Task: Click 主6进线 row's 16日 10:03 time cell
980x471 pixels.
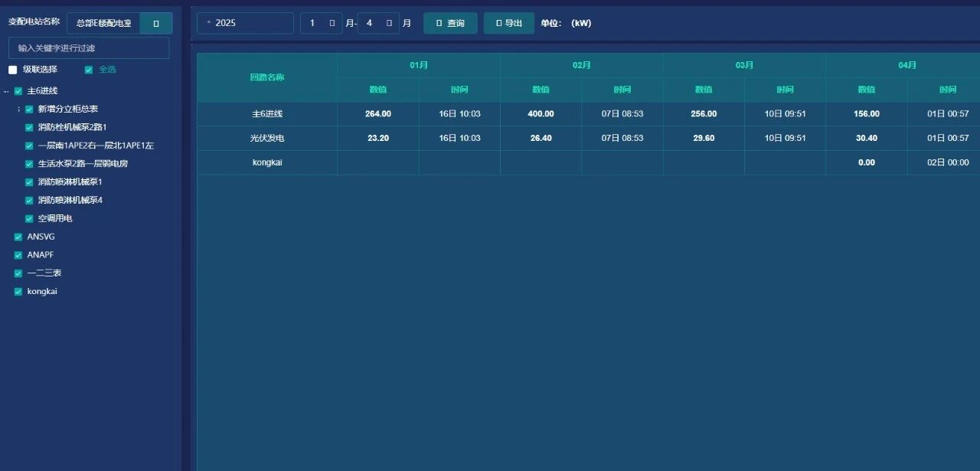Action: pyautogui.click(x=459, y=114)
